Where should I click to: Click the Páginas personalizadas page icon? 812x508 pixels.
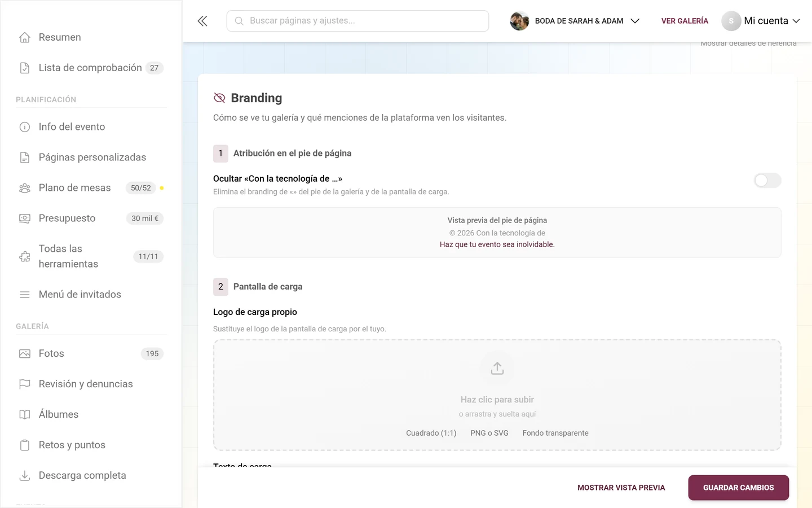click(25, 157)
